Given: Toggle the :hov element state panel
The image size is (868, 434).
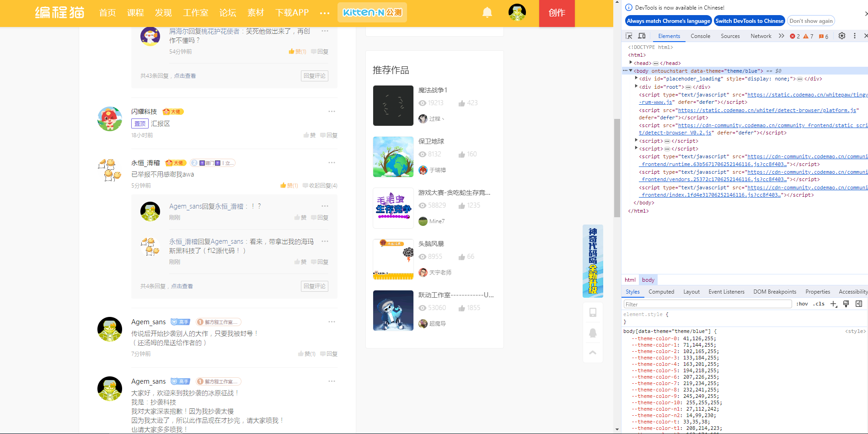Looking at the screenshot, I should 802,304.
